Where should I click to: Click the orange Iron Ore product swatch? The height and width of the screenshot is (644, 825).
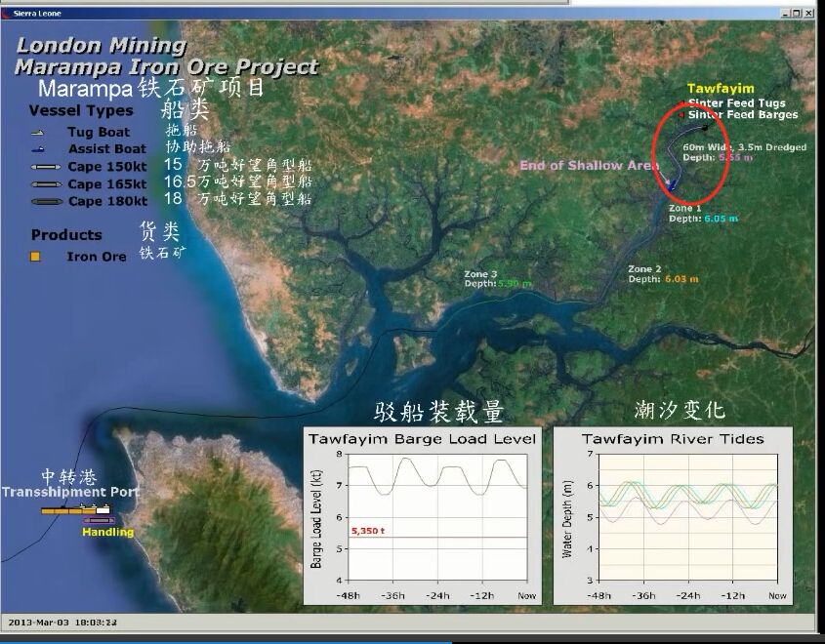pyautogui.click(x=35, y=257)
